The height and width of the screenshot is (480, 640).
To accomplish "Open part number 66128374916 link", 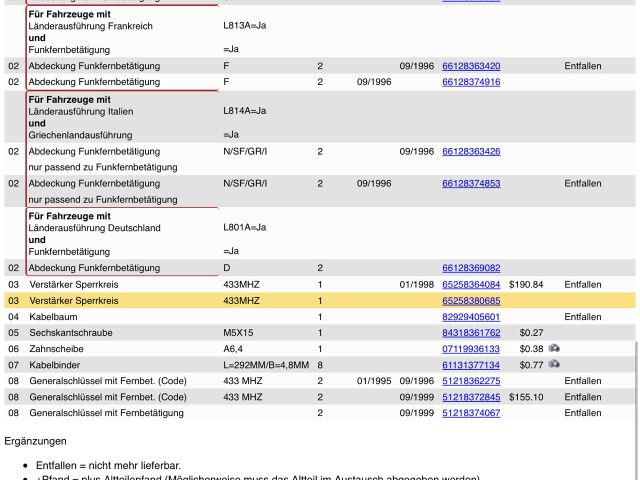I will [471, 82].
